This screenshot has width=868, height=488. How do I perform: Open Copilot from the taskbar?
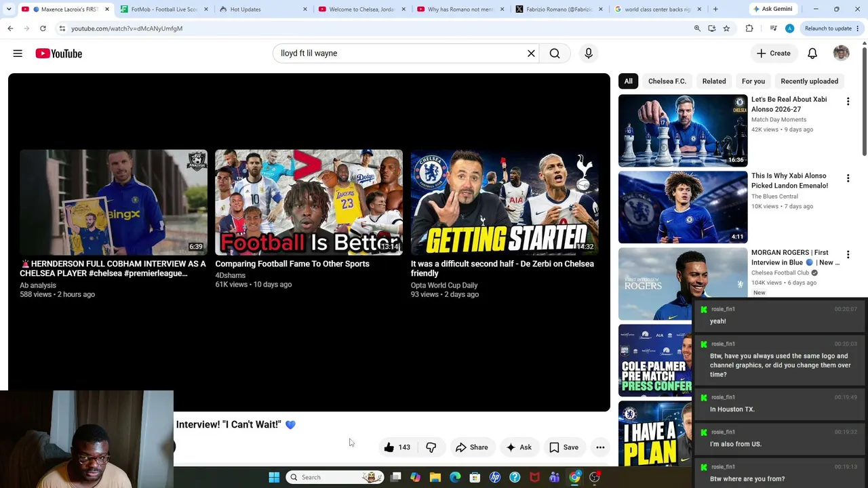coord(415,477)
